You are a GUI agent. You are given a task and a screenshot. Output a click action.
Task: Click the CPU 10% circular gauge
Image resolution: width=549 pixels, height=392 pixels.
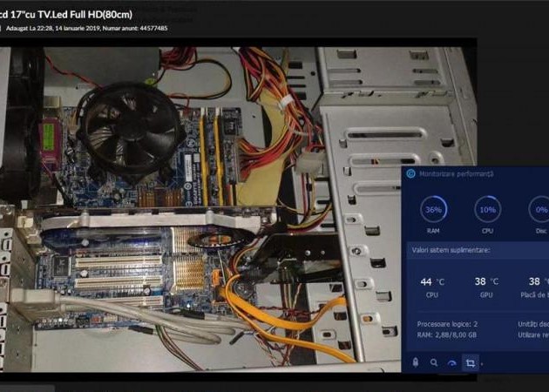pyautogui.click(x=487, y=210)
